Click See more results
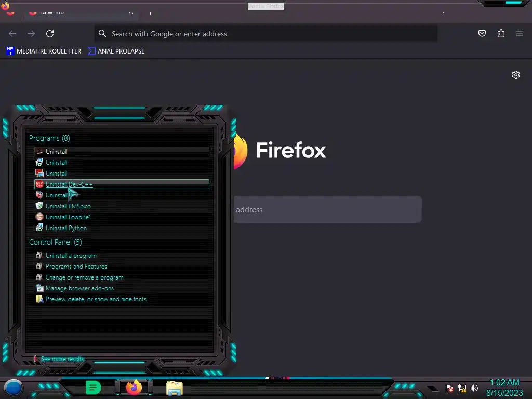Screen dimensions: 532x399 [62, 358]
